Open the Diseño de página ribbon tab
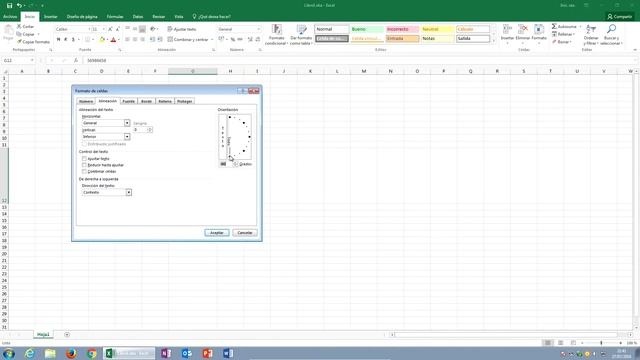Viewport: 640px width, 360px height. (x=82, y=17)
